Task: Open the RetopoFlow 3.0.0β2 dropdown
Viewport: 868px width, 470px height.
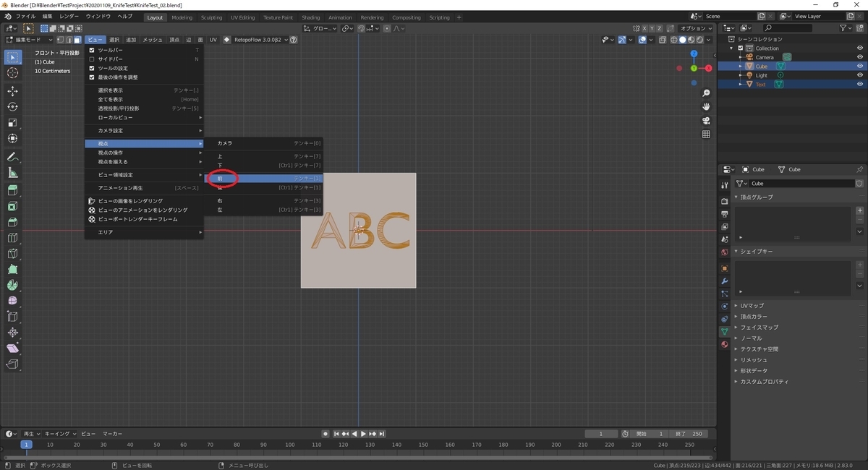Action: point(261,40)
